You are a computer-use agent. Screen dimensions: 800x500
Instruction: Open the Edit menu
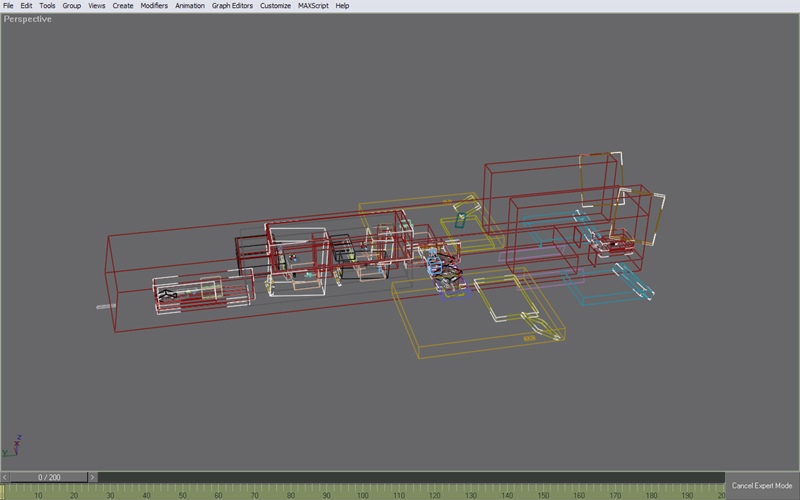tap(27, 5)
